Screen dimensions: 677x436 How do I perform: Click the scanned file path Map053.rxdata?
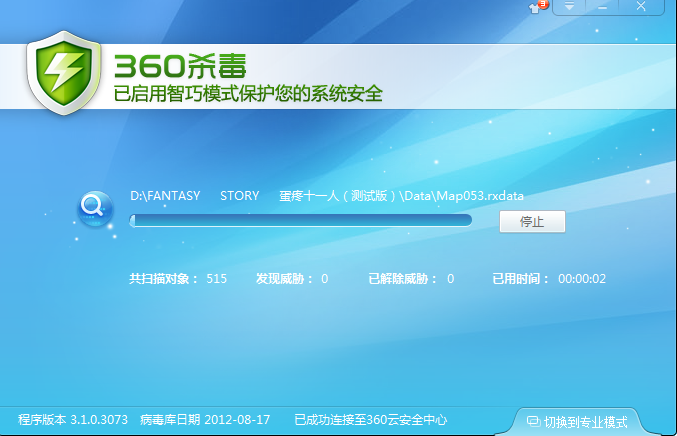327,196
